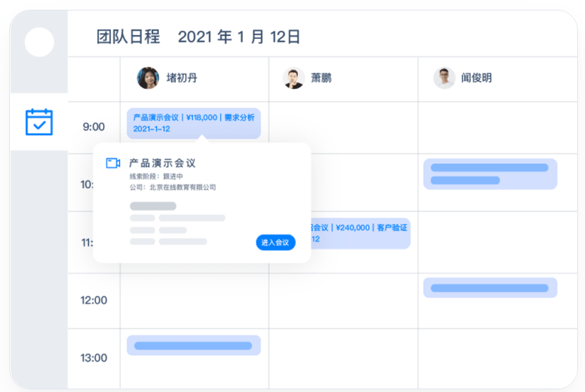
Task: Click the 线索阶段 跟进中 status line
Action: pos(156,176)
